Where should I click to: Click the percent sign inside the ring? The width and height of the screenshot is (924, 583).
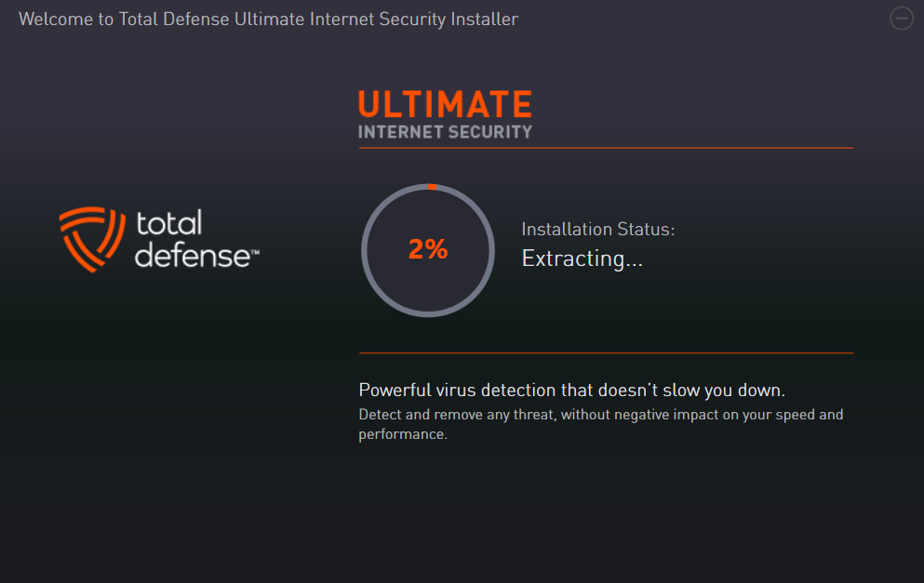(x=436, y=249)
